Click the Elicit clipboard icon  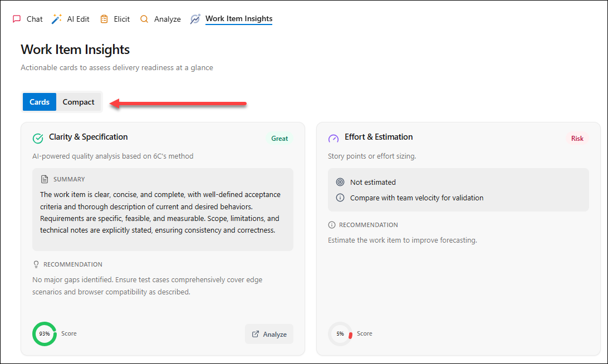[104, 19]
